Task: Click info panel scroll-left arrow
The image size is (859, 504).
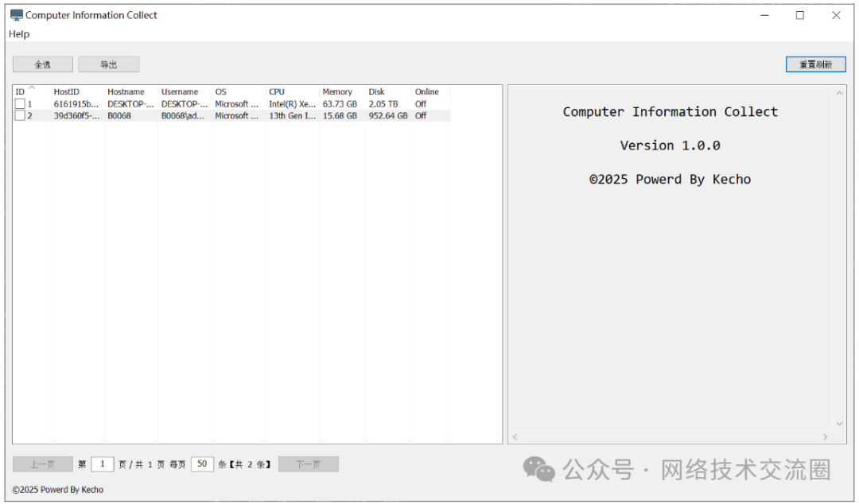Action: tap(515, 437)
